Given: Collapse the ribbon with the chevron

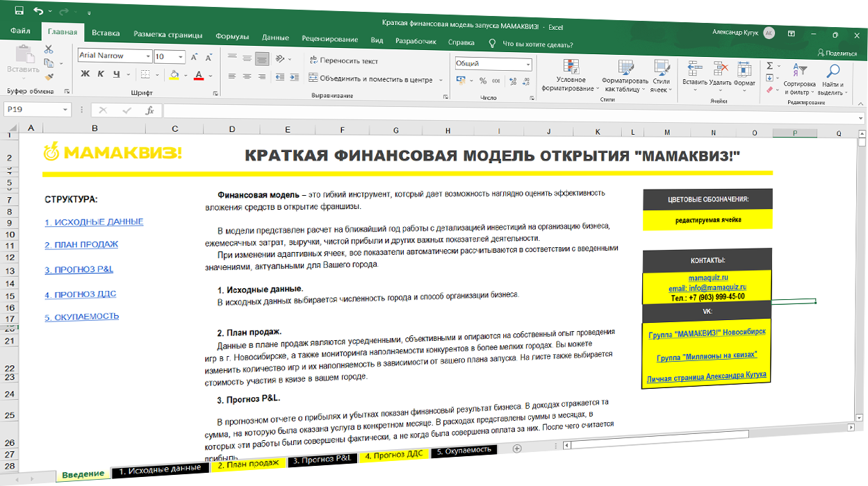Looking at the screenshot, I should point(859,104).
